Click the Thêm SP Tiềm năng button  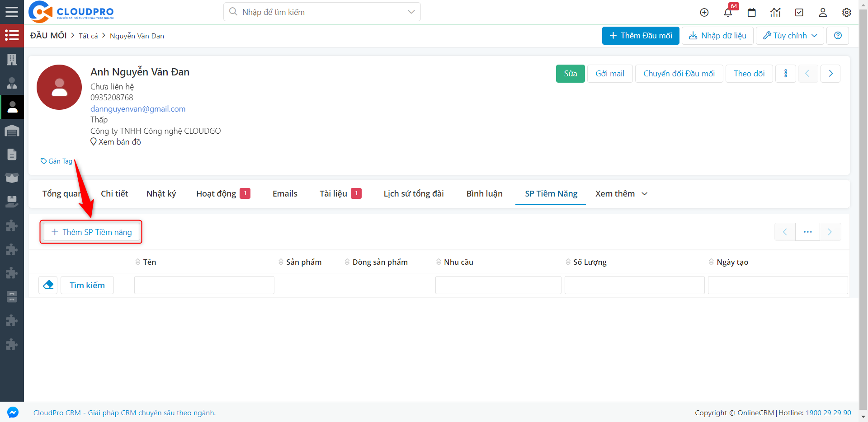(x=91, y=232)
